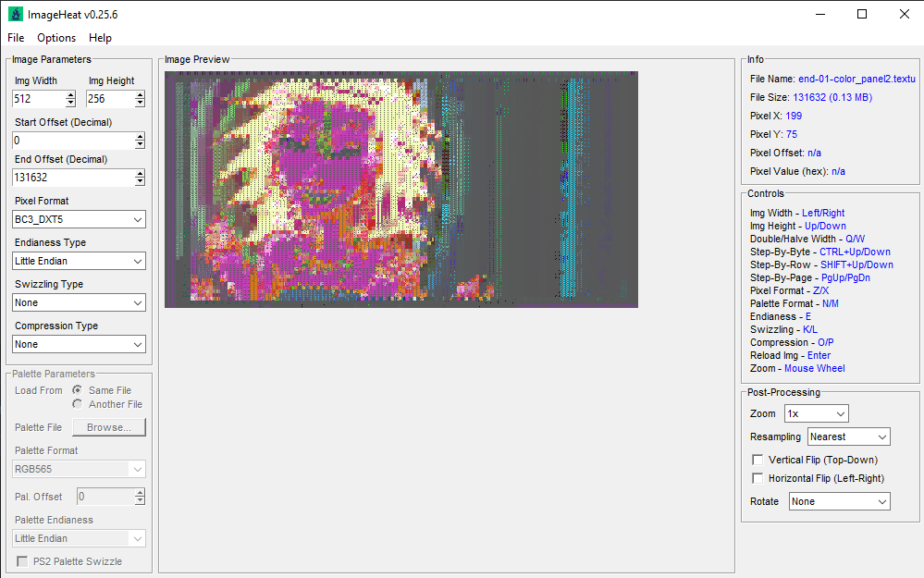Enable Vertical Flip (Top-Down) checkbox
Image resolution: width=924 pixels, height=578 pixels.
click(x=758, y=460)
